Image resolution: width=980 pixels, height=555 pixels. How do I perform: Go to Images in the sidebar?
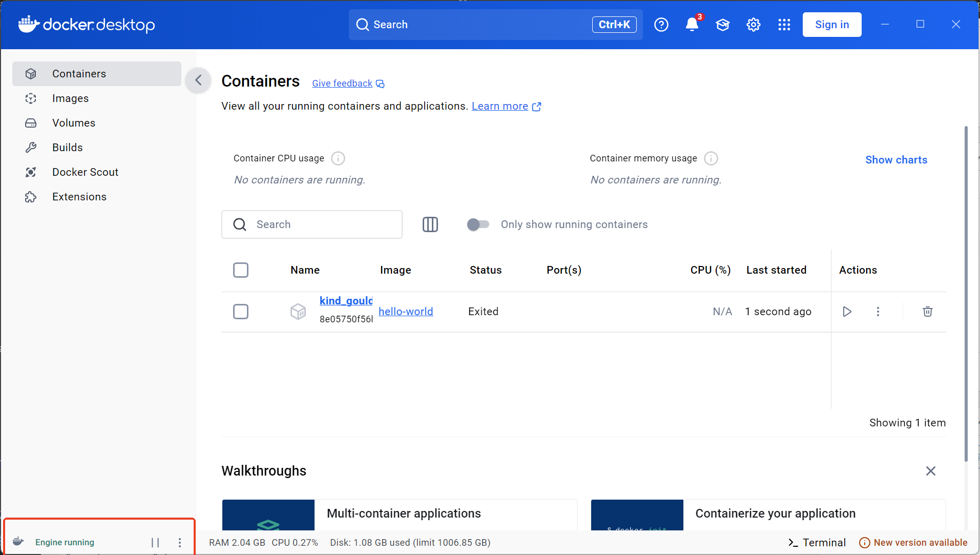(x=97, y=98)
